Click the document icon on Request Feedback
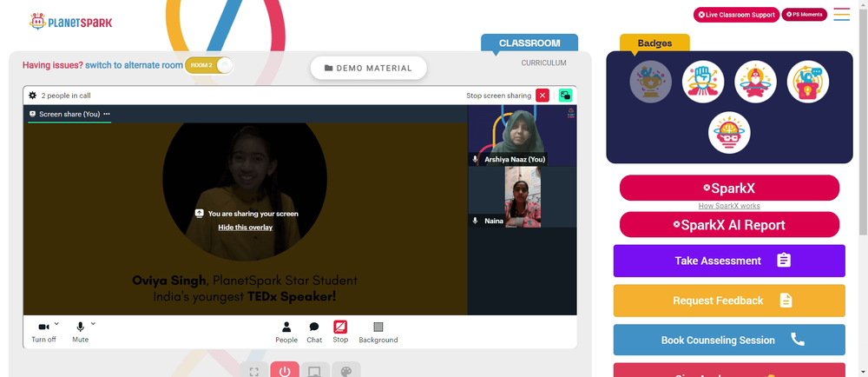Screen dimensions: 868x377 [786, 300]
